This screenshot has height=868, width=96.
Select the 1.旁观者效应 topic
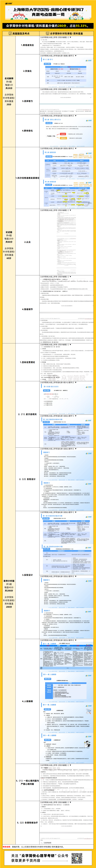point(27,45)
